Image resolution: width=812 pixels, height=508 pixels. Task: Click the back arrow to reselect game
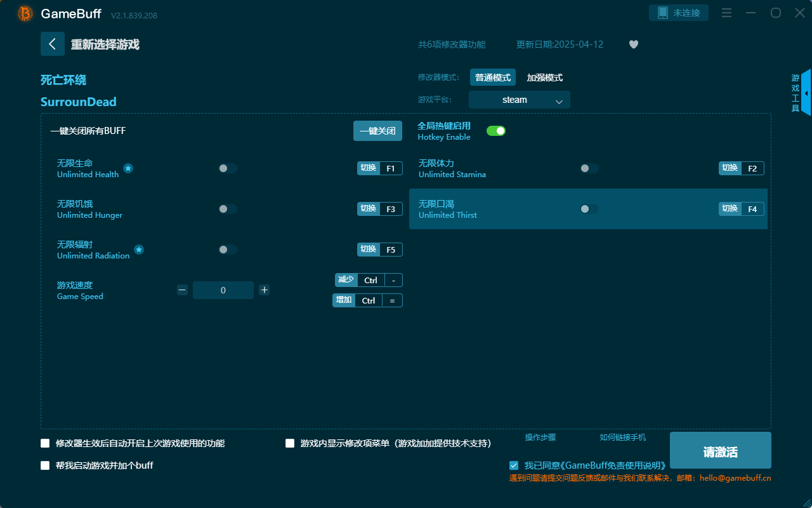(53, 44)
